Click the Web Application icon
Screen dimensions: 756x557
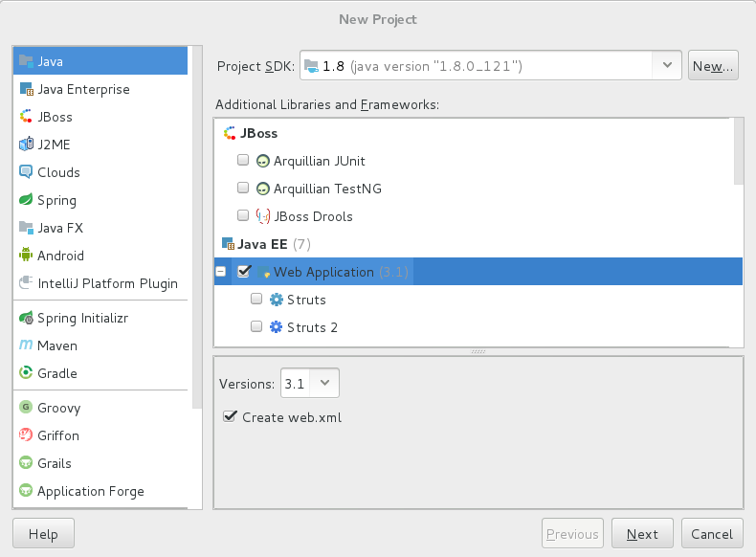(x=264, y=272)
